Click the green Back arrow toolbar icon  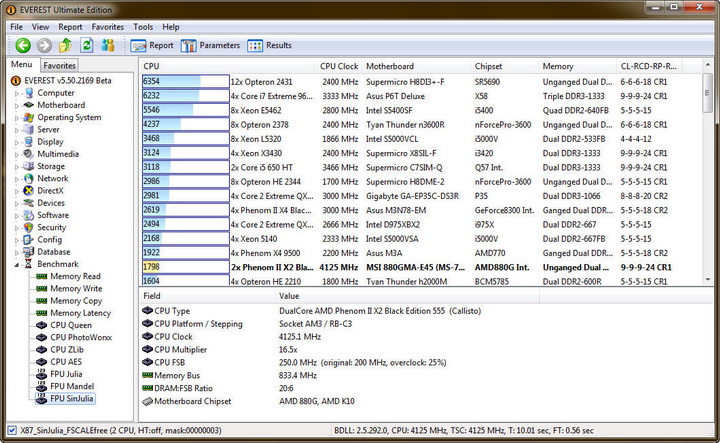(23, 45)
